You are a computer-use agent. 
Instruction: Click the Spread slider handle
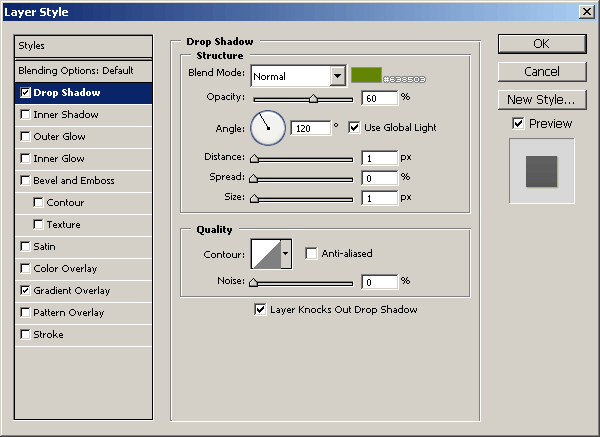pyautogui.click(x=253, y=179)
